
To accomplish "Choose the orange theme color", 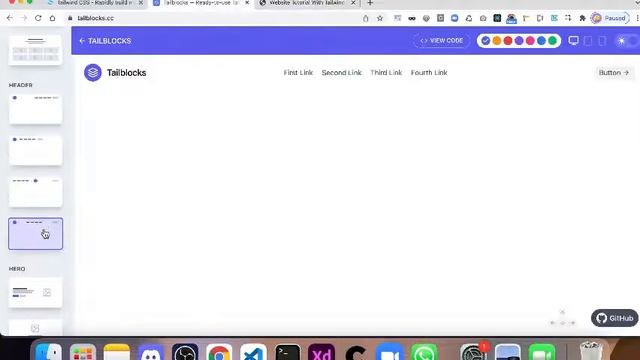I will pos(497,41).
